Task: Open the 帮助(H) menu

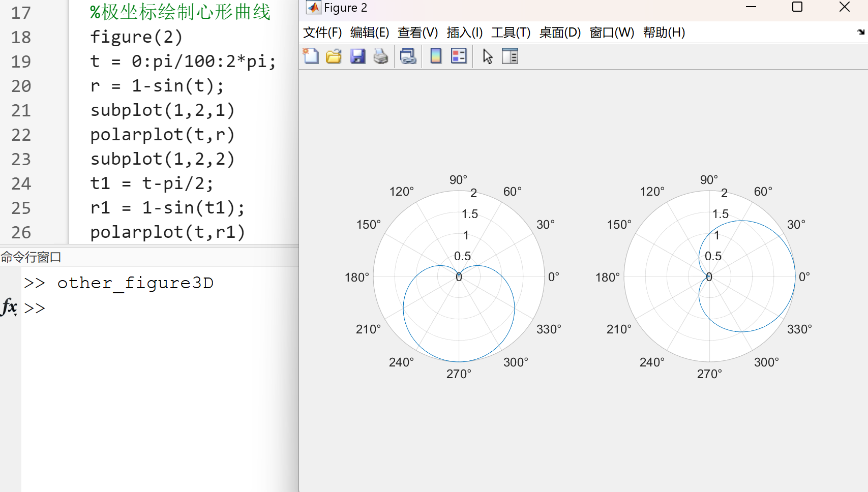Action: coord(664,33)
